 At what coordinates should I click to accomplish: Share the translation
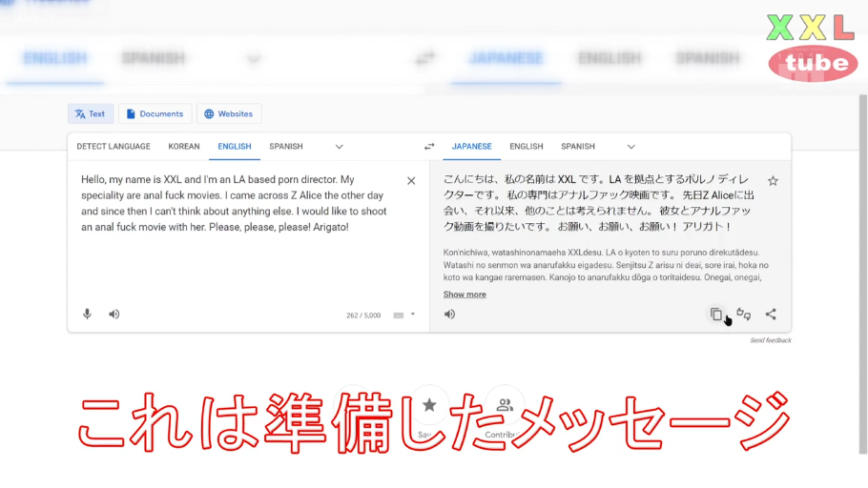tap(771, 314)
